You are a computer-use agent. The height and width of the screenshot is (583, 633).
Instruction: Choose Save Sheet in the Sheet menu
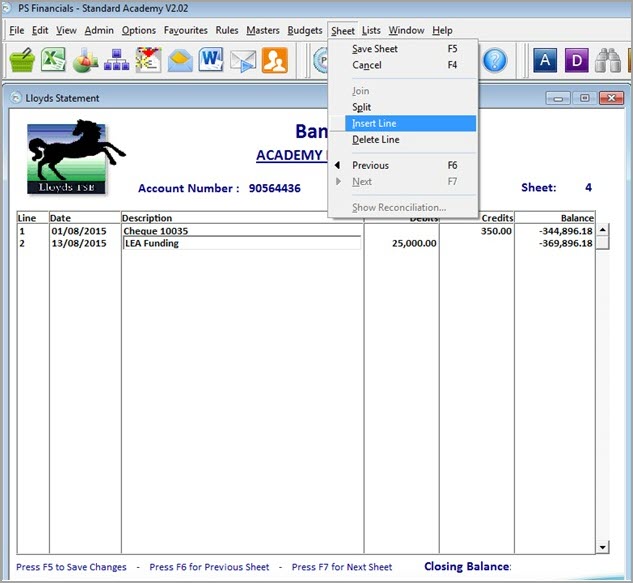(x=374, y=49)
